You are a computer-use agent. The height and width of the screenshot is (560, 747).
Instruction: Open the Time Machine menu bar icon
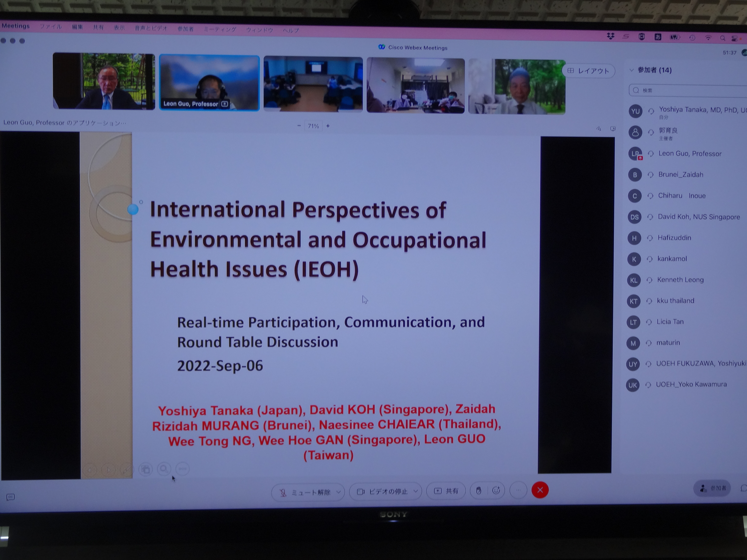(x=692, y=38)
